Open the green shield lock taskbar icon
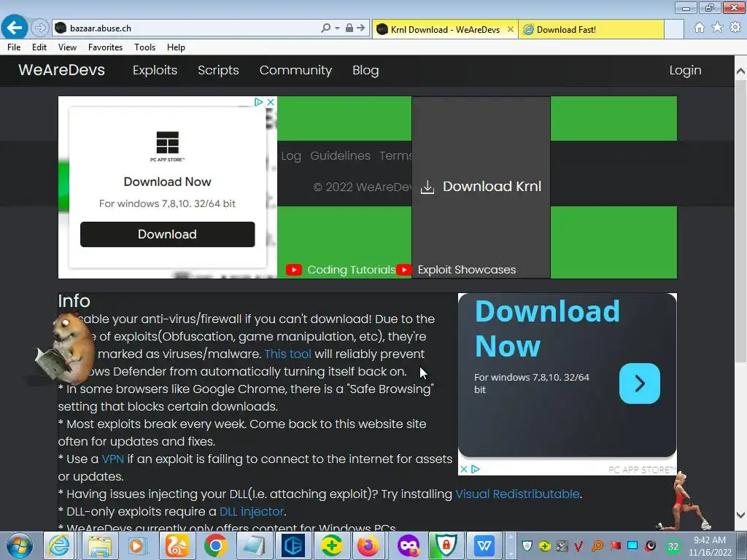This screenshot has width=747, height=560. pyautogui.click(x=446, y=545)
